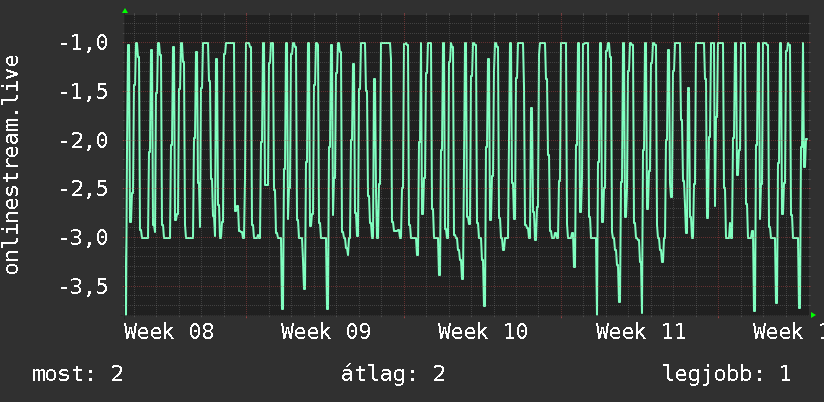
Task: Click the "Week 11" x-axis label
Action: [x=641, y=332]
